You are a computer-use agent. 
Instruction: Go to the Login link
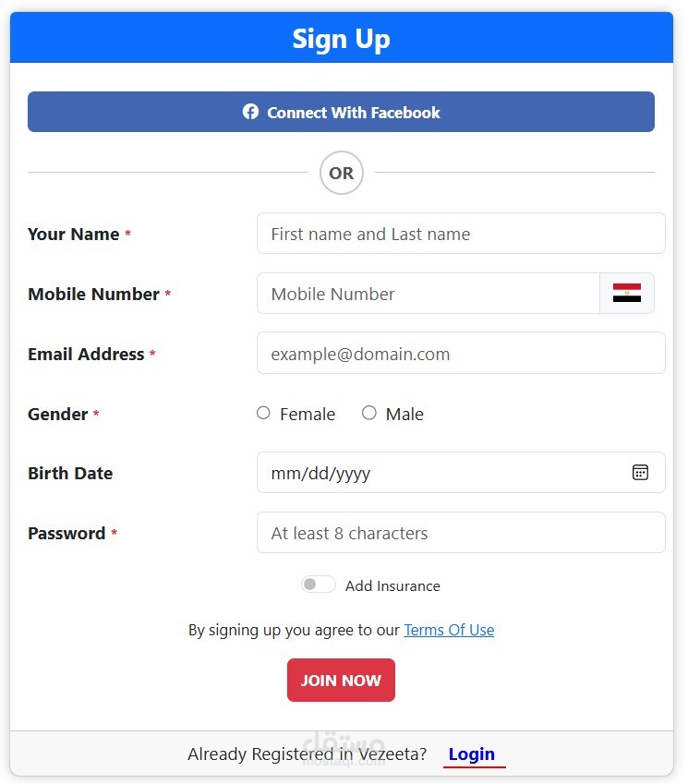point(472,754)
